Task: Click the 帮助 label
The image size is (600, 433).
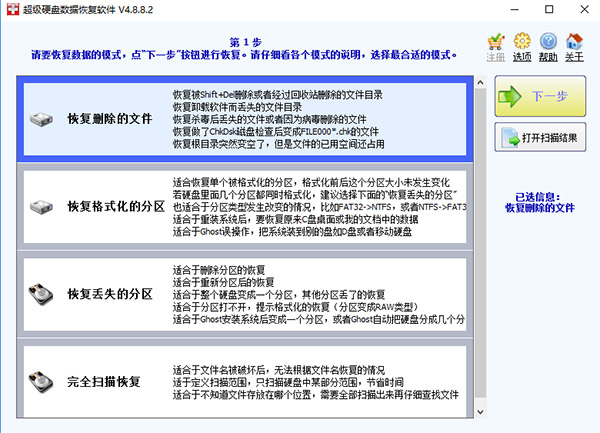Action: (x=548, y=57)
